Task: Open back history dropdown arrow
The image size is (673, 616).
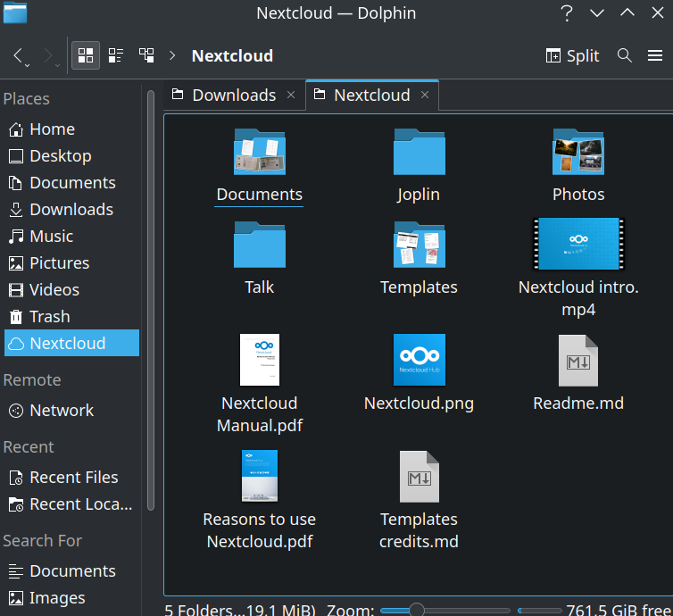Action: point(27,65)
